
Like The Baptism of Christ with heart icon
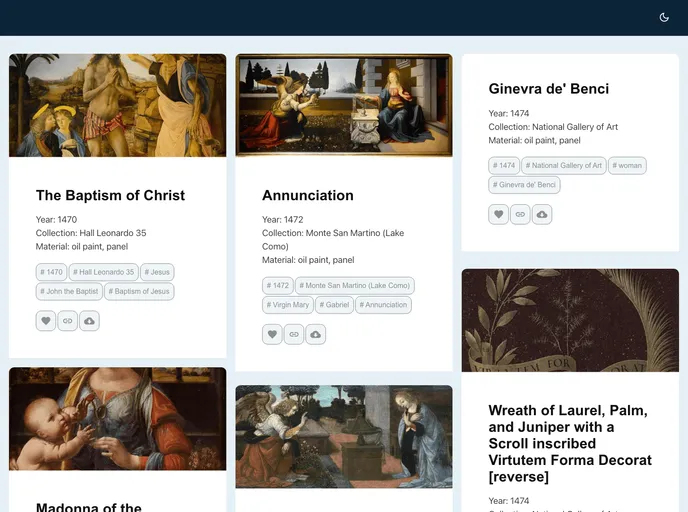point(46,321)
